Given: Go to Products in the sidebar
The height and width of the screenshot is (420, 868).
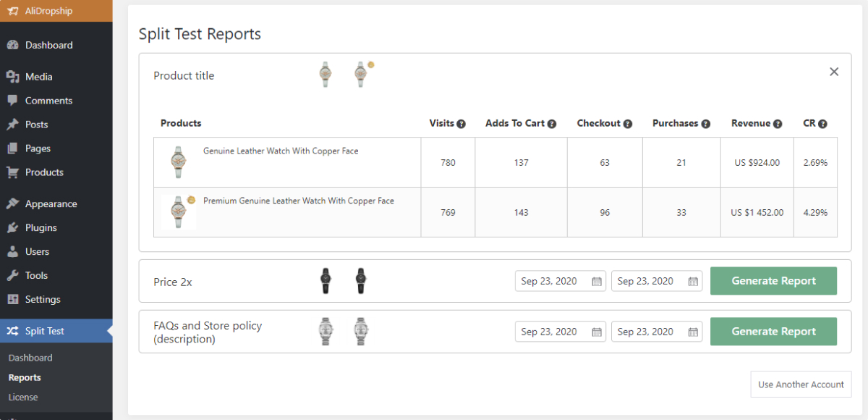Looking at the screenshot, I should point(44,172).
